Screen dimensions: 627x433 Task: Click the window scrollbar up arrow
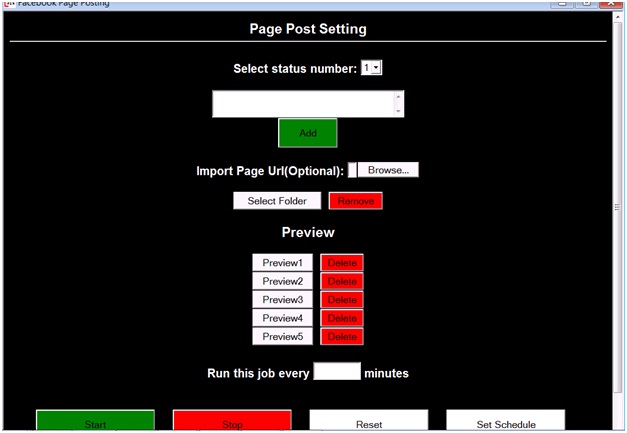click(618, 17)
